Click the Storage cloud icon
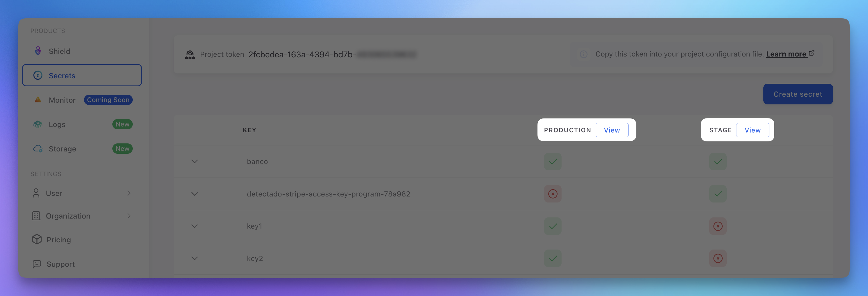 pyautogui.click(x=38, y=149)
